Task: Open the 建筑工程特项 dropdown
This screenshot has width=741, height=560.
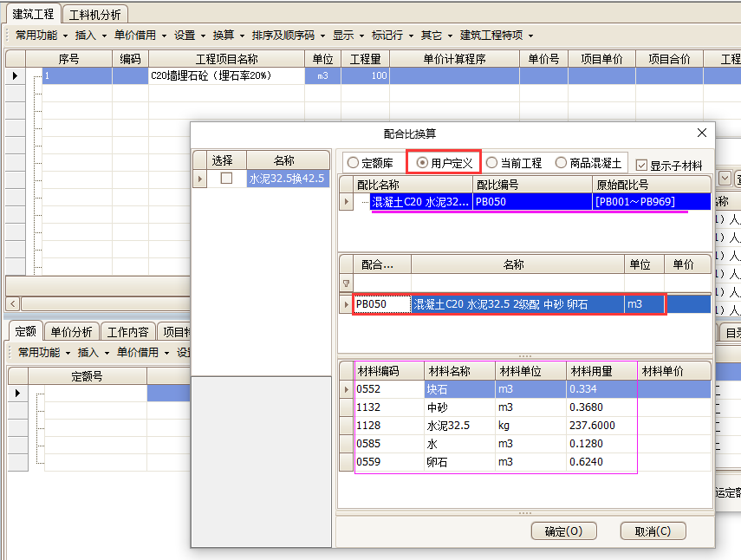Action: click(x=496, y=36)
